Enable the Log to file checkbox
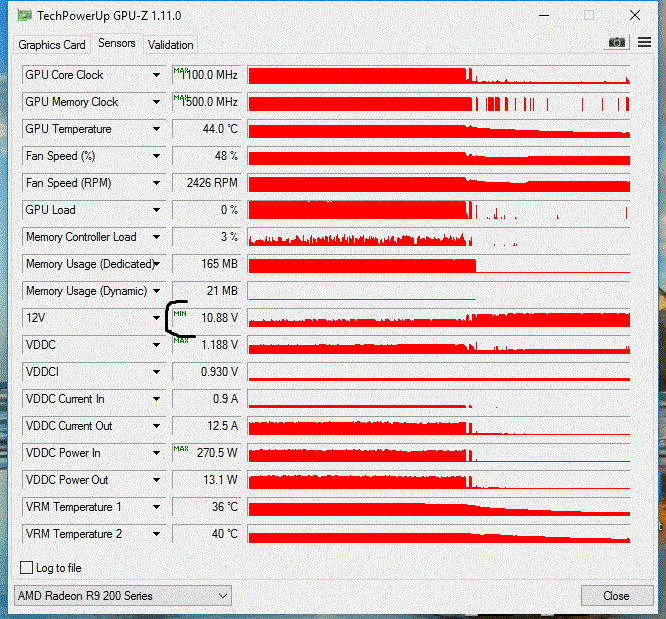The image size is (666, 619). pos(26,568)
